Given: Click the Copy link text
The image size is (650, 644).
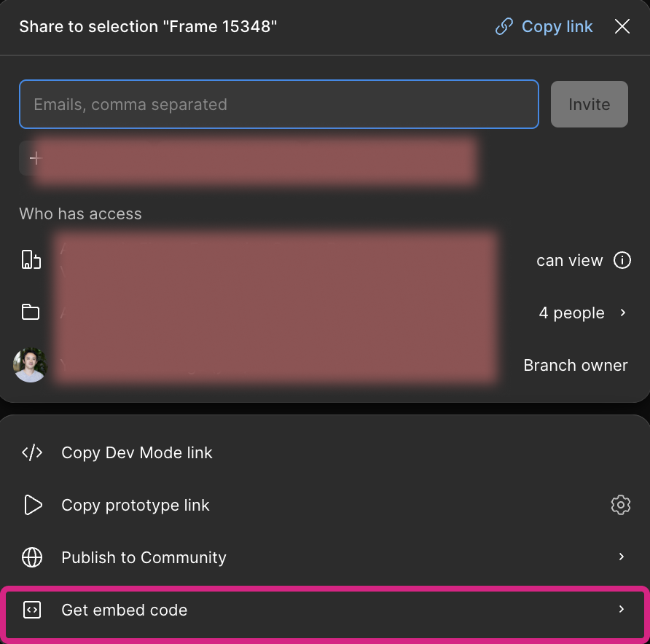Looking at the screenshot, I should pos(557,26).
